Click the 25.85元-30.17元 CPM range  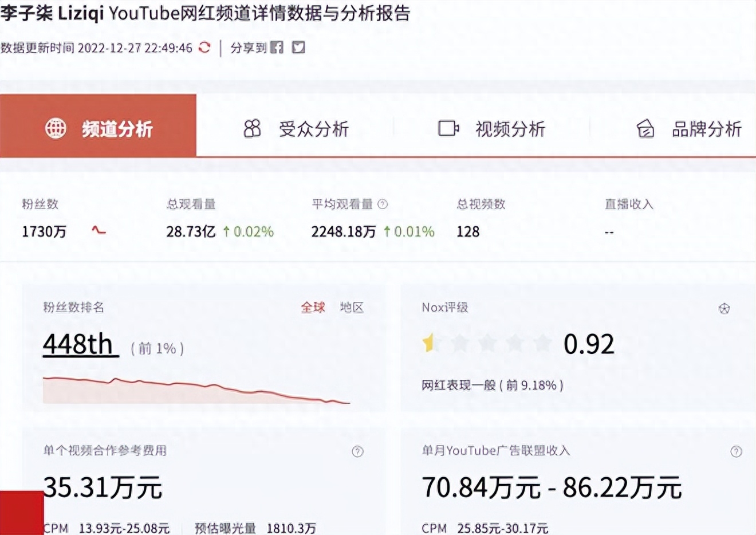[503, 528]
